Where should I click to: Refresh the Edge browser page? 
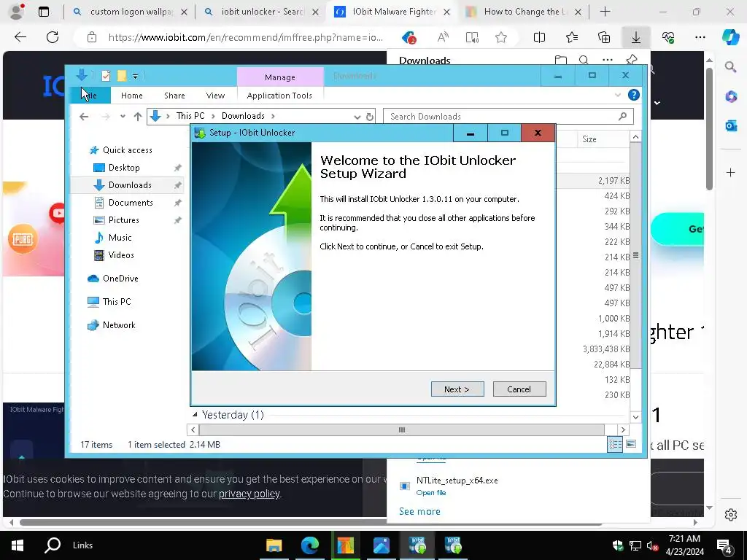(53, 37)
